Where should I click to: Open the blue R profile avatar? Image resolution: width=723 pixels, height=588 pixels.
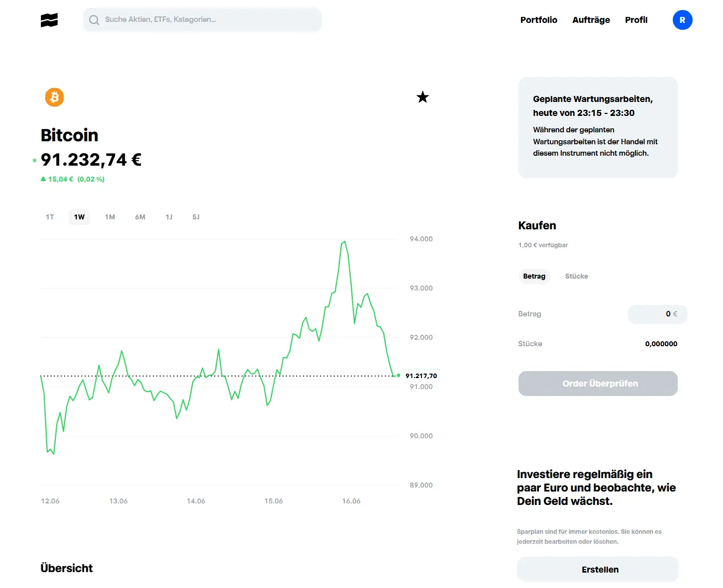pyautogui.click(x=682, y=20)
